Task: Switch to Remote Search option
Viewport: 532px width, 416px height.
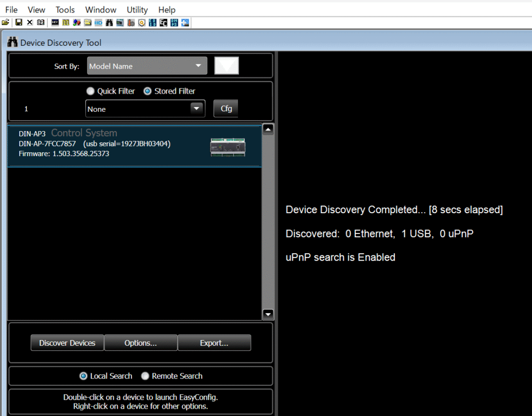Action: [145, 376]
